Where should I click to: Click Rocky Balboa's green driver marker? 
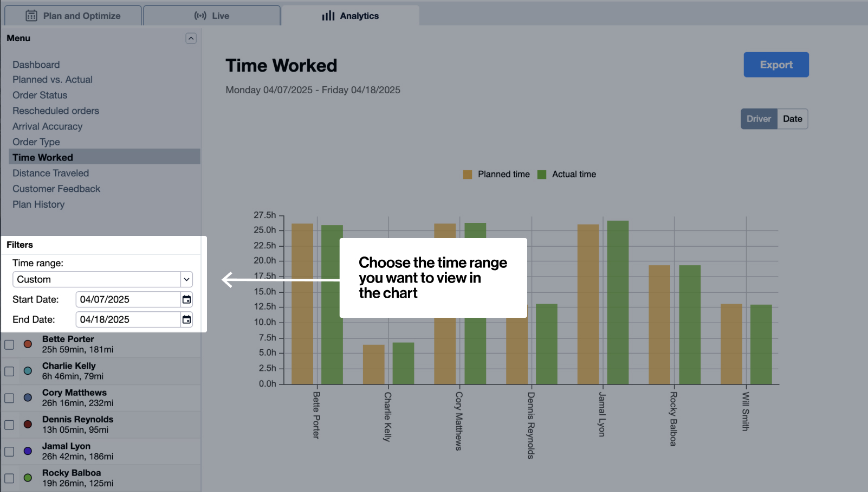tap(28, 478)
